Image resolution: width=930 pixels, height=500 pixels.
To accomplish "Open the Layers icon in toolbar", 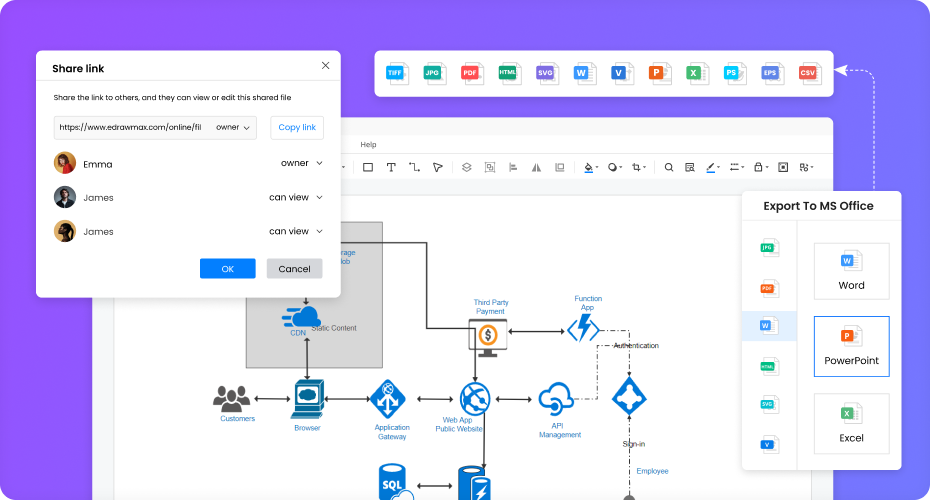I will point(466,167).
